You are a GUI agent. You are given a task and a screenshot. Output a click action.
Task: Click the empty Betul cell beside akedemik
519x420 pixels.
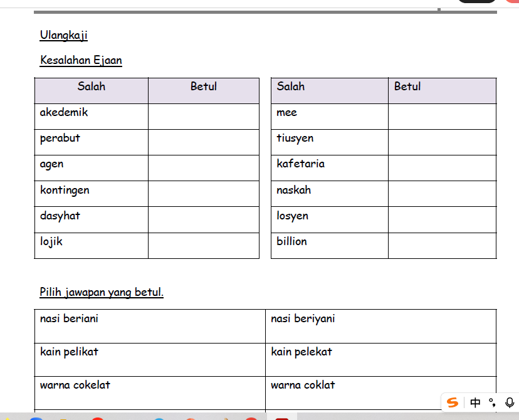pos(203,117)
